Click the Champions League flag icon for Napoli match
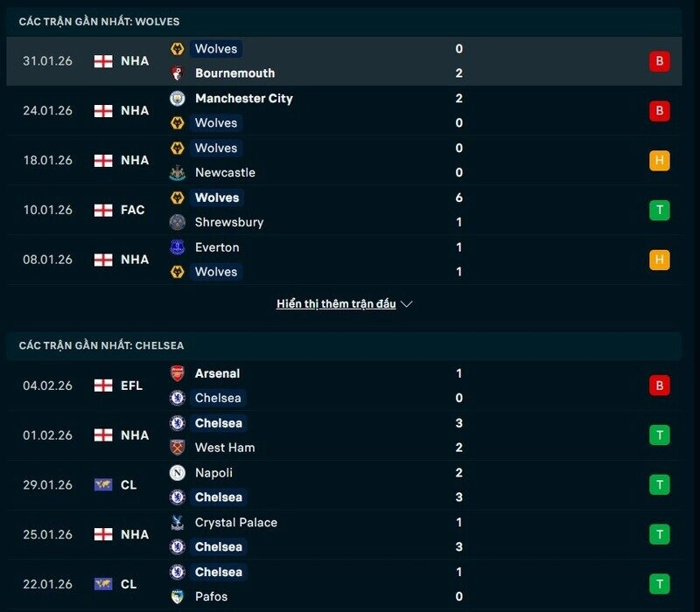The image size is (700, 612). [x=103, y=485]
